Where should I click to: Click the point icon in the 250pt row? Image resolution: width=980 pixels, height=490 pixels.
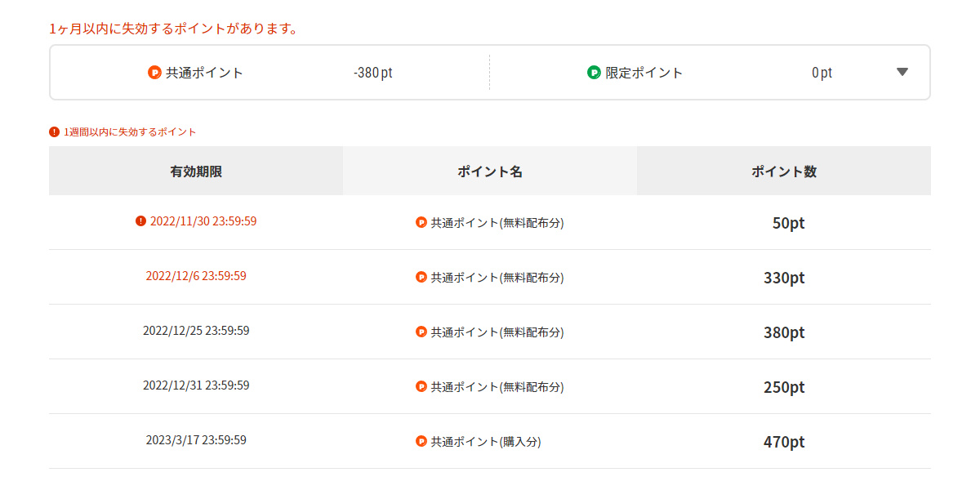click(x=421, y=386)
